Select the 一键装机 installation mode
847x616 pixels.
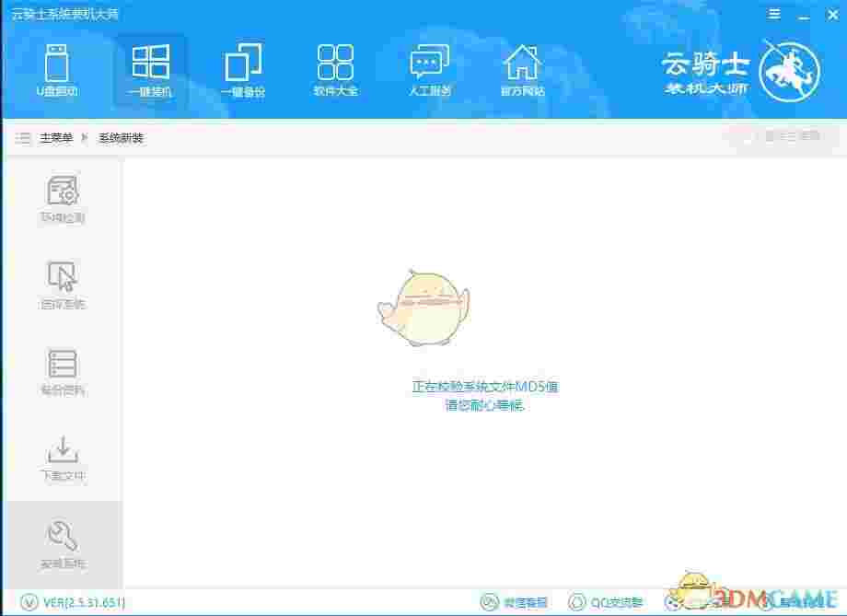150,69
